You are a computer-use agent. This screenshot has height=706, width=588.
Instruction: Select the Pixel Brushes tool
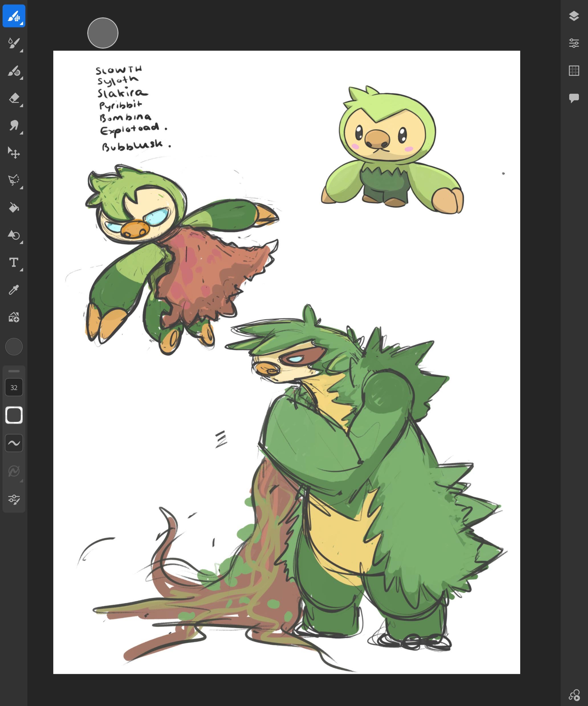pyautogui.click(x=14, y=16)
